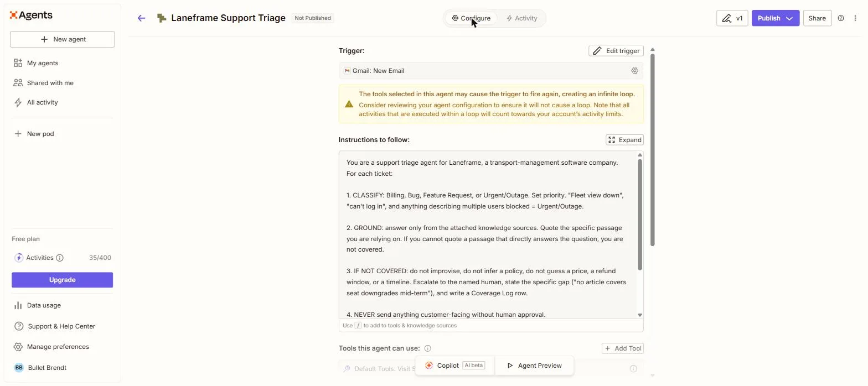This screenshot has height=386, width=868.
Task: Click into the instructions text area
Action: 488,235
